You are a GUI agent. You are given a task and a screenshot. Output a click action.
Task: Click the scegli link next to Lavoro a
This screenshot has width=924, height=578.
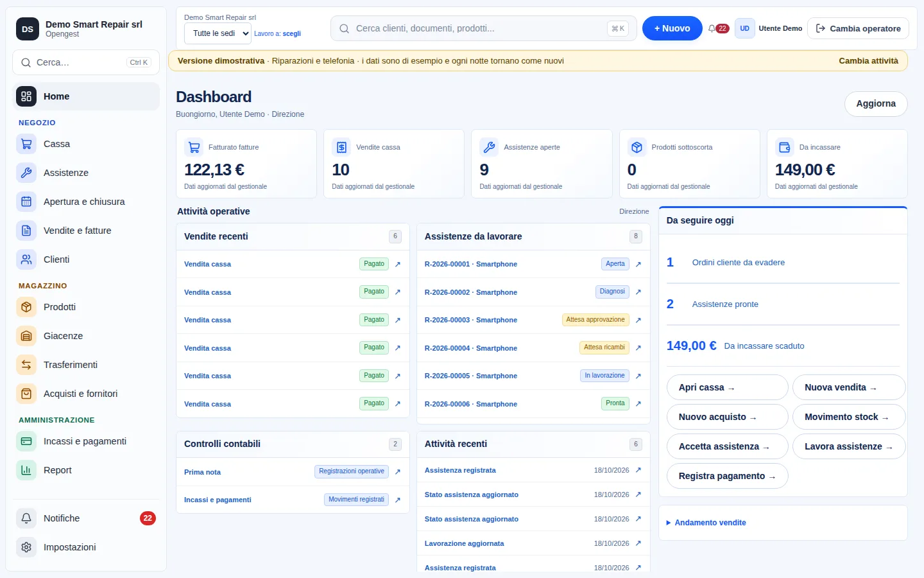tap(291, 33)
